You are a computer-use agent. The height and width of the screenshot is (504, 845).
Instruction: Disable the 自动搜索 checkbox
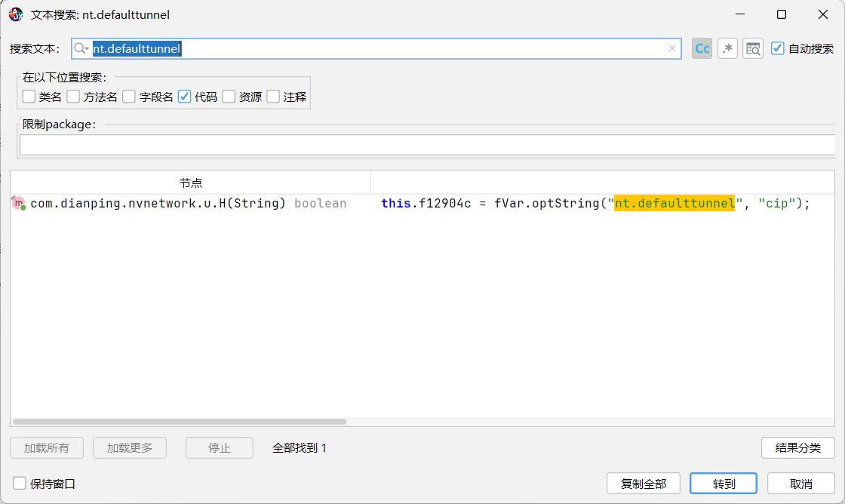tap(777, 48)
